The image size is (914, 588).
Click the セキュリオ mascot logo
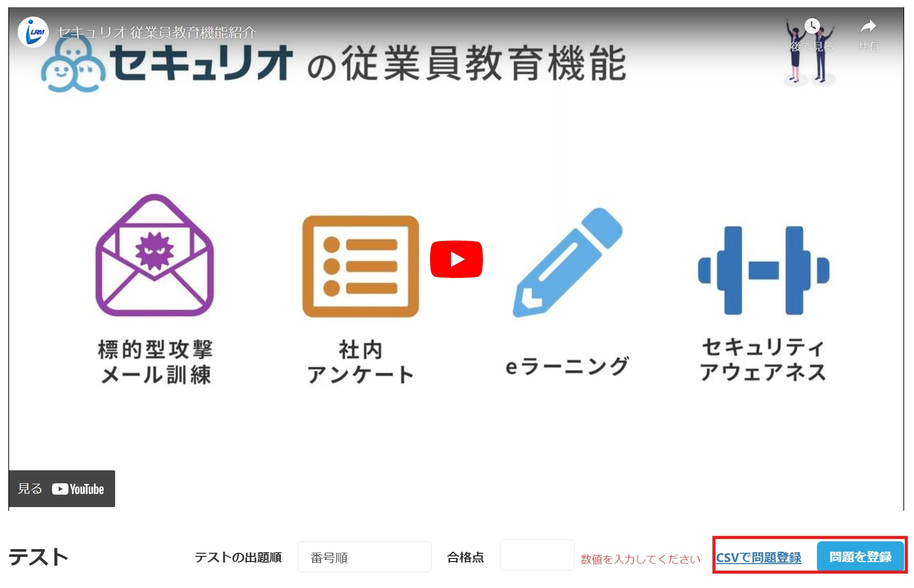pos(73,63)
